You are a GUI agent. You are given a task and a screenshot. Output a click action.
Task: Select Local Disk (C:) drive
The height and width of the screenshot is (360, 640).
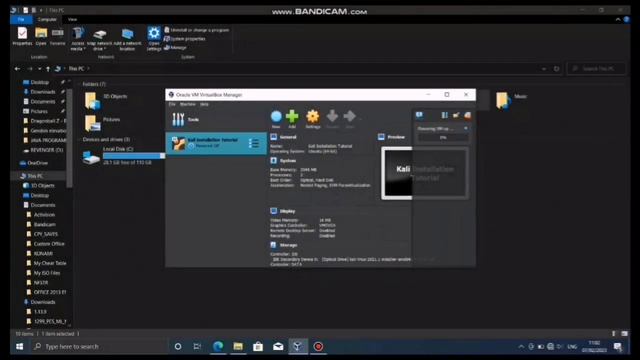click(x=124, y=156)
